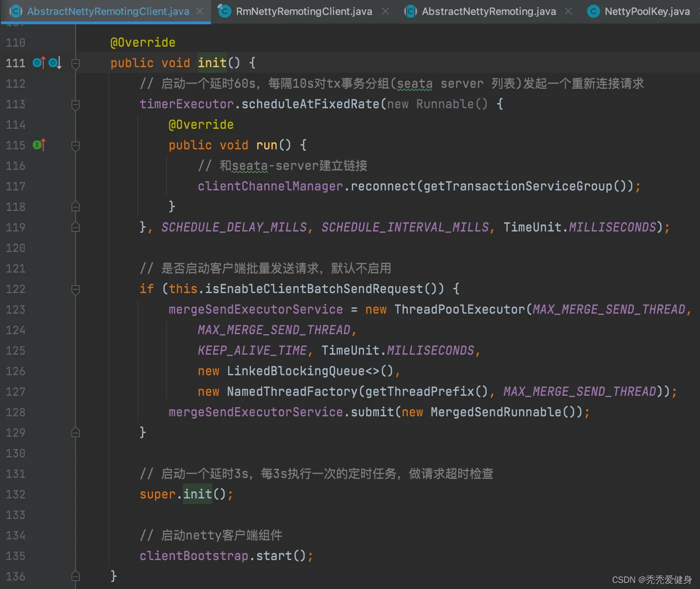
Task: Click clientChannelManager on line 117
Action: coord(270,186)
